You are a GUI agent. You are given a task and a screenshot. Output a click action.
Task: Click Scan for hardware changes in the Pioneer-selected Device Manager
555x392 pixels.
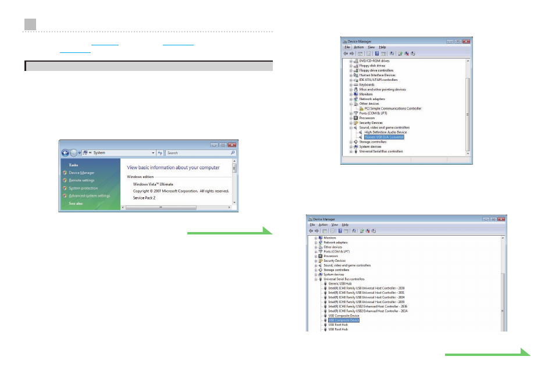pyautogui.click(x=392, y=54)
